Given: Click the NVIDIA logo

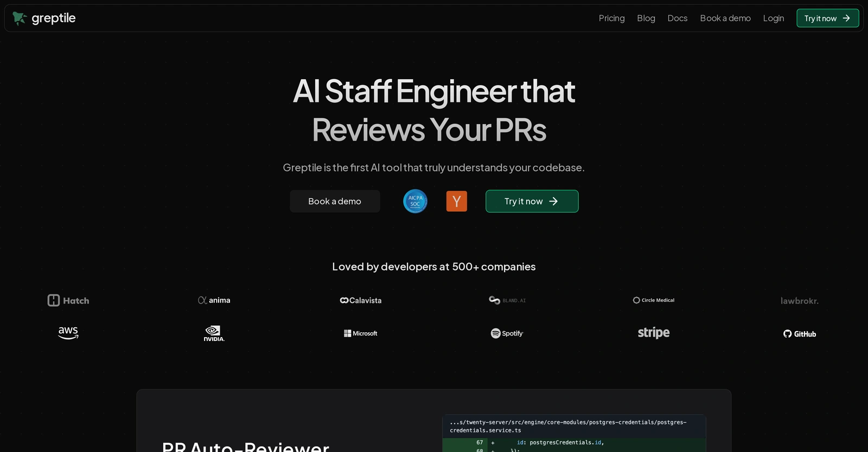Looking at the screenshot, I should (214, 333).
